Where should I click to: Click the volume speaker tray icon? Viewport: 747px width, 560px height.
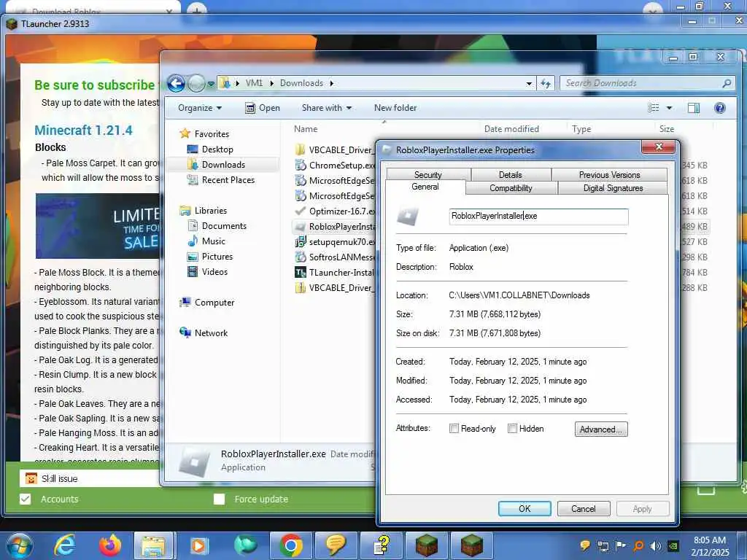tap(655, 546)
